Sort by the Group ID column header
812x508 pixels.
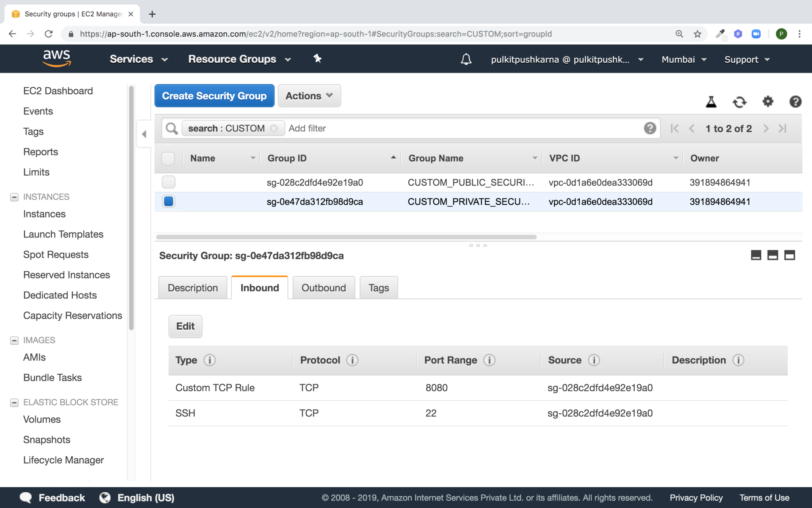pyautogui.click(x=287, y=158)
